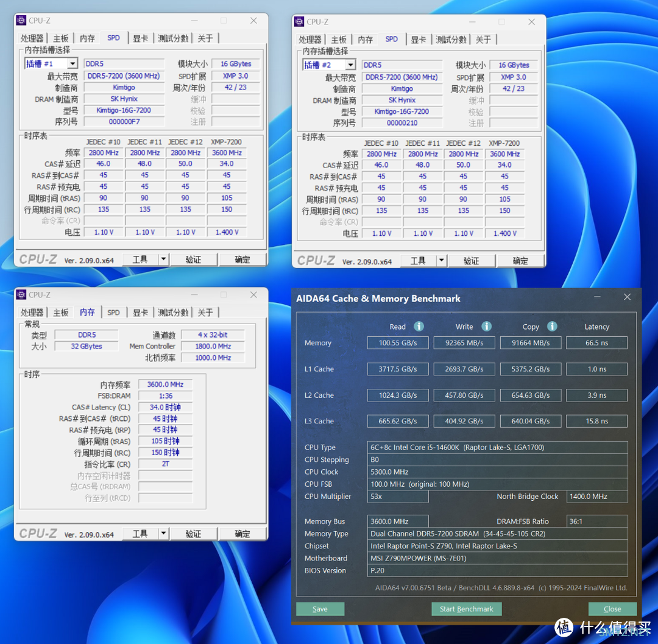Switch to 处理器 tab in slot #2 window
The width and height of the screenshot is (658, 644).
tap(310, 40)
